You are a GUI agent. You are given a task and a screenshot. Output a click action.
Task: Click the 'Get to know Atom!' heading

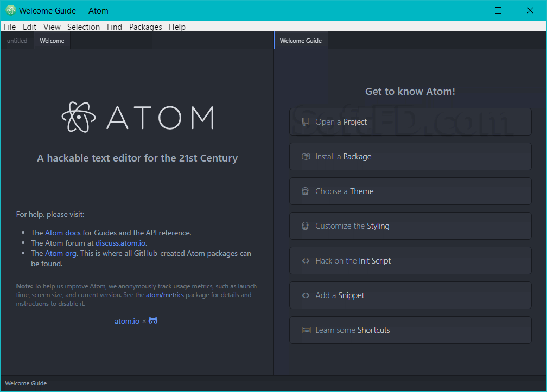pyautogui.click(x=410, y=91)
